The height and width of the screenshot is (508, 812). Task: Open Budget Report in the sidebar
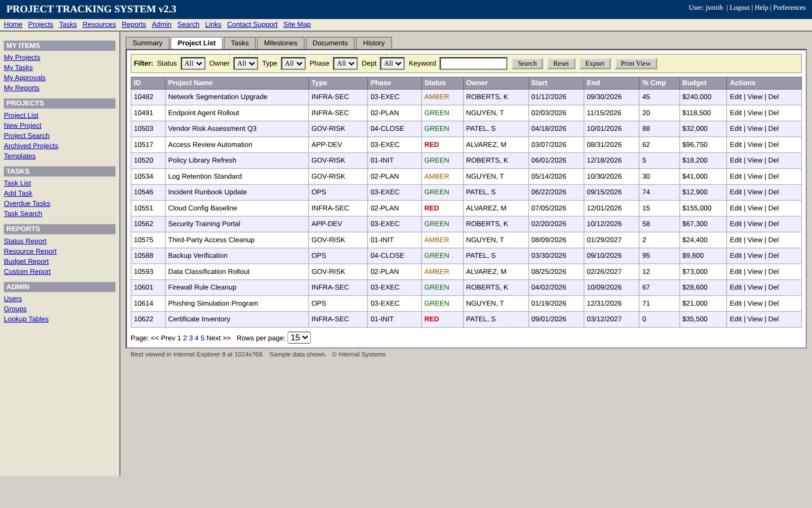click(x=26, y=262)
